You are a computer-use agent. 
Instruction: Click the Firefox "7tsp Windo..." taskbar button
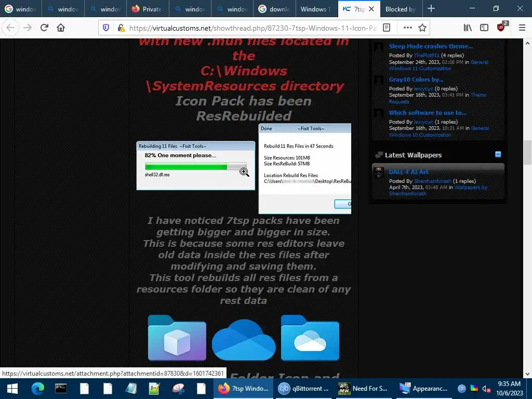pyautogui.click(x=243, y=389)
